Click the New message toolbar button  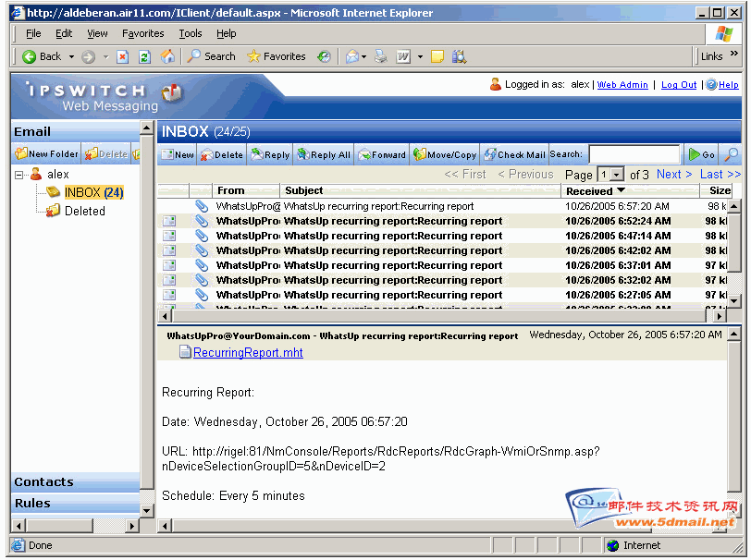pos(178,155)
